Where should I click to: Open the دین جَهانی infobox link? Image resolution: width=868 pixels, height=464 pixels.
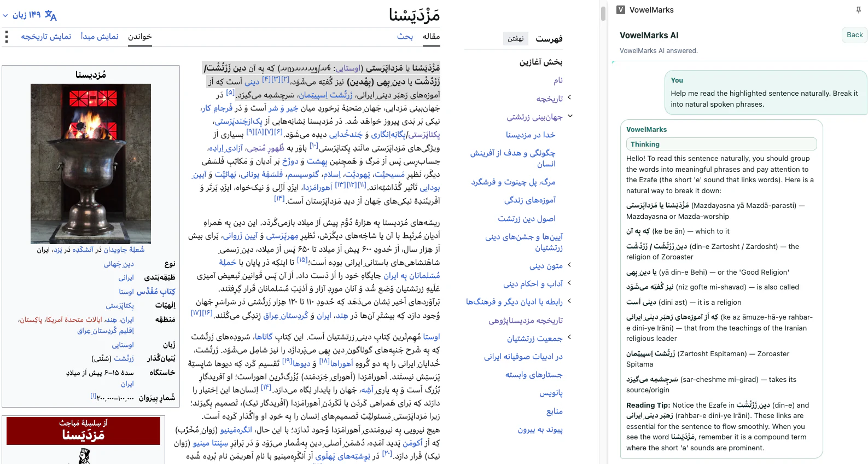click(x=119, y=264)
